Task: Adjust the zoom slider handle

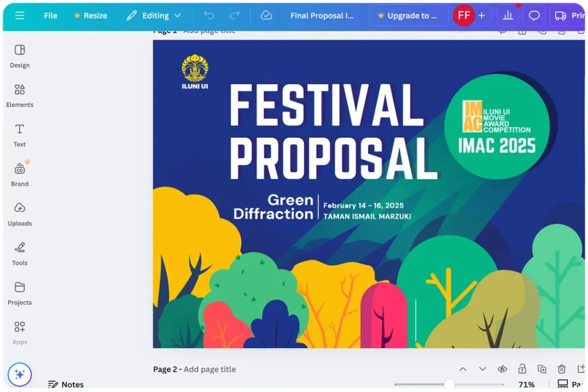Action: click(449, 384)
